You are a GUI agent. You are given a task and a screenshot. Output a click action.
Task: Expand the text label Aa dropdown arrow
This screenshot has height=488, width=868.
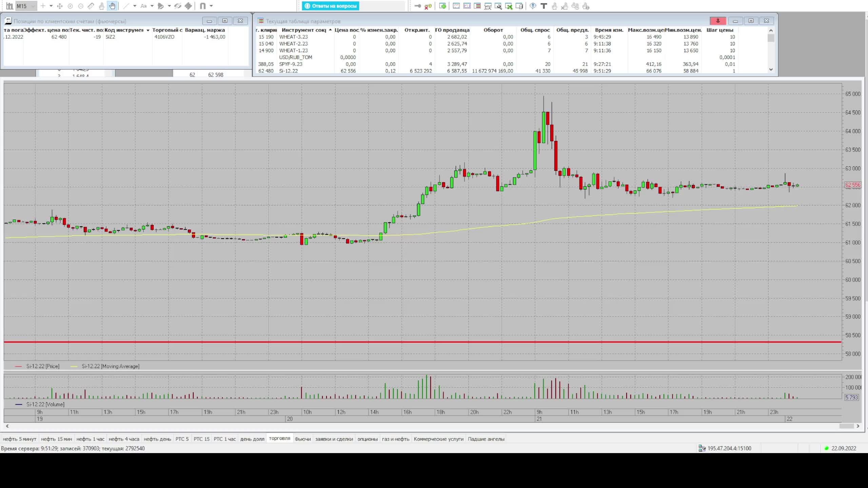click(152, 6)
